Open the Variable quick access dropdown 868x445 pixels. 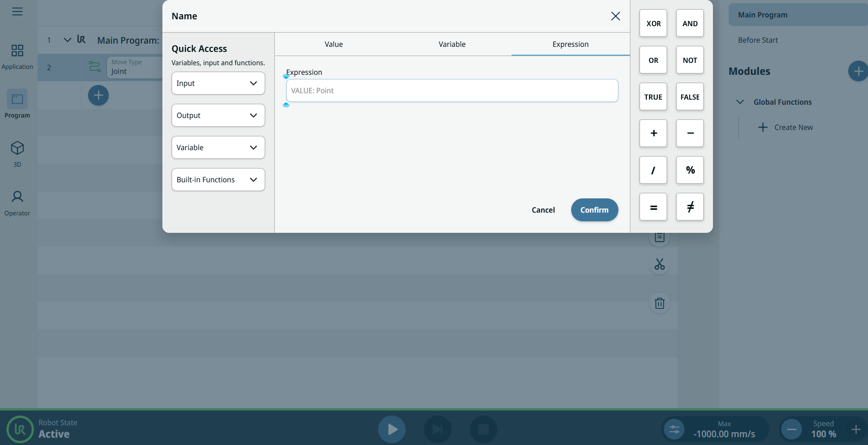click(x=218, y=147)
